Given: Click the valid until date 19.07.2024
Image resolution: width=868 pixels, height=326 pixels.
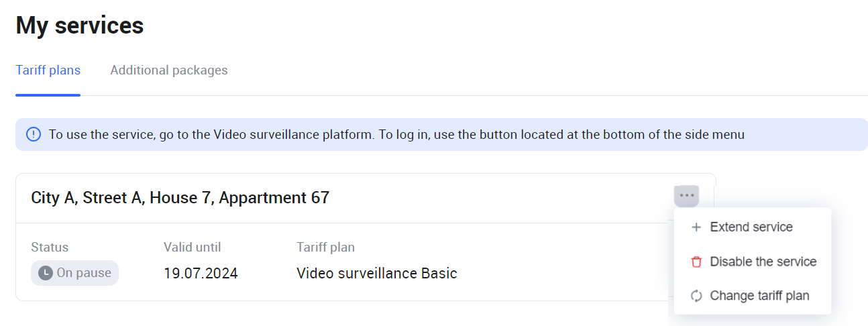Looking at the screenshot, I should tap(201, 274).
